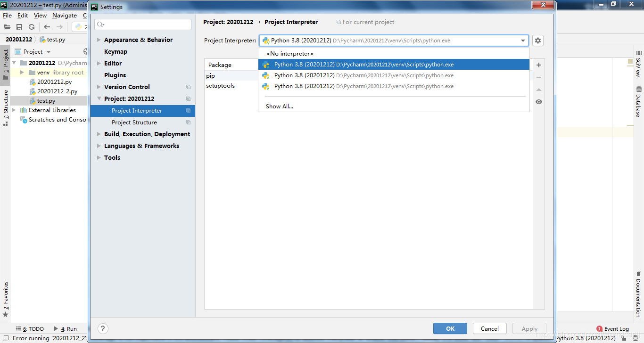
Task: Click test.py in navigation bar breadcrumb
Action: coord(52,40)
